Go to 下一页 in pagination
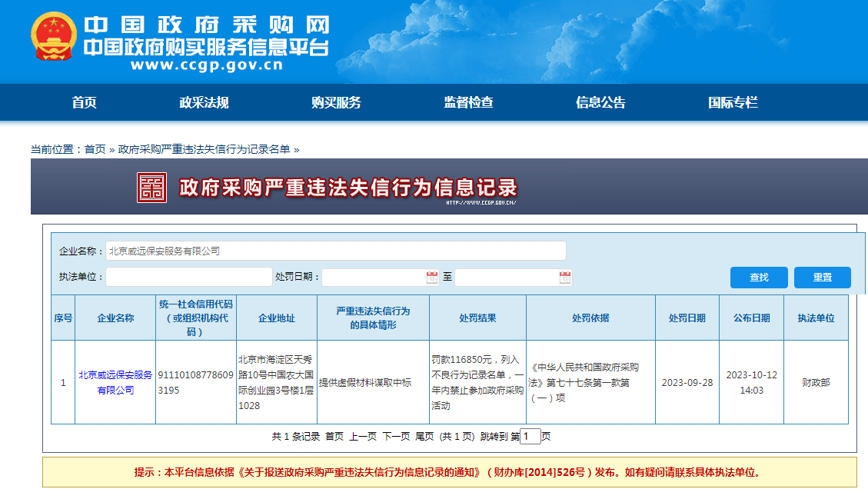 click(396, 437)
